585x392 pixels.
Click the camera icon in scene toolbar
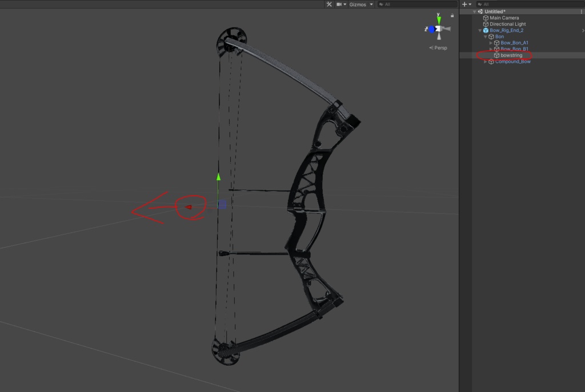339,4
